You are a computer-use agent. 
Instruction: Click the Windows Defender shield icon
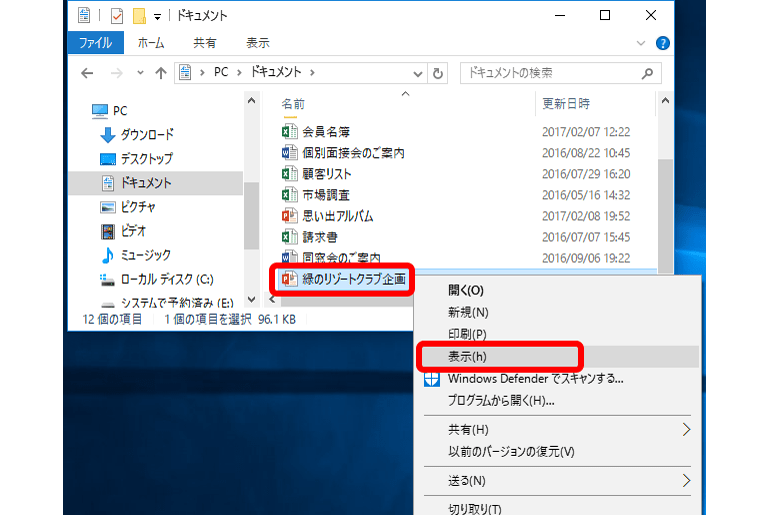(432, 380)
